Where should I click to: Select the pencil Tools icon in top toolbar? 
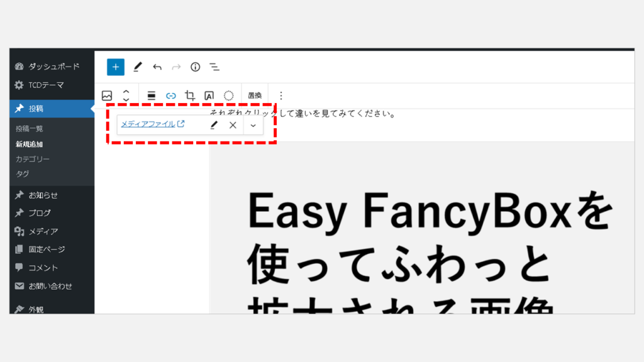pos(138,67)
